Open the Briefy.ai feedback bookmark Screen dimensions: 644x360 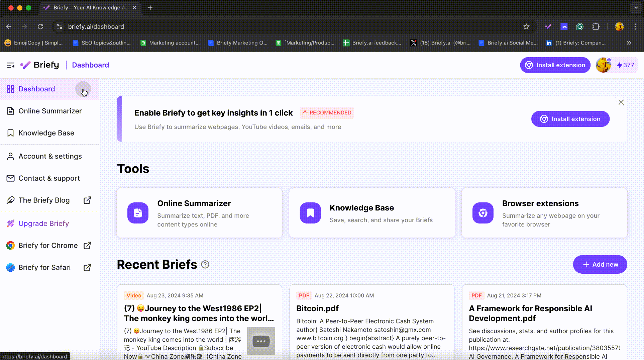click(x=372, y=43)
